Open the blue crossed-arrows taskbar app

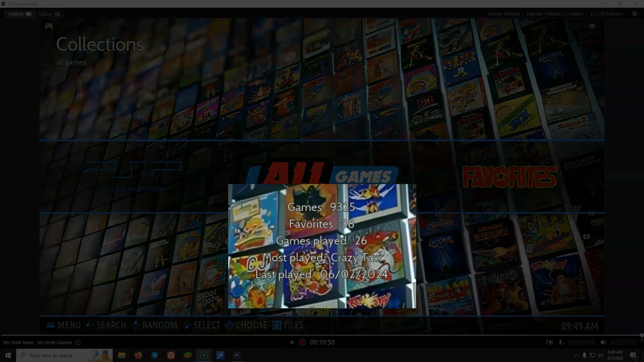[x=220, y=355]
